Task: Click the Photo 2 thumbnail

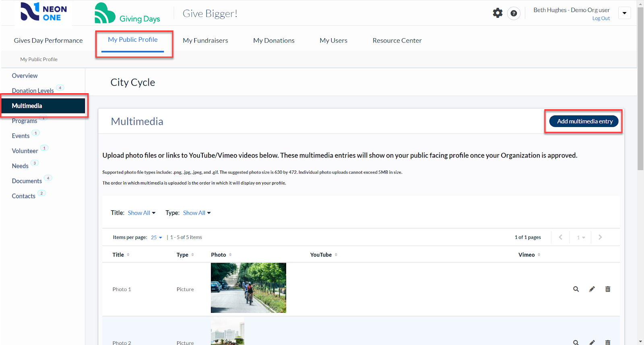Action: 227,331
